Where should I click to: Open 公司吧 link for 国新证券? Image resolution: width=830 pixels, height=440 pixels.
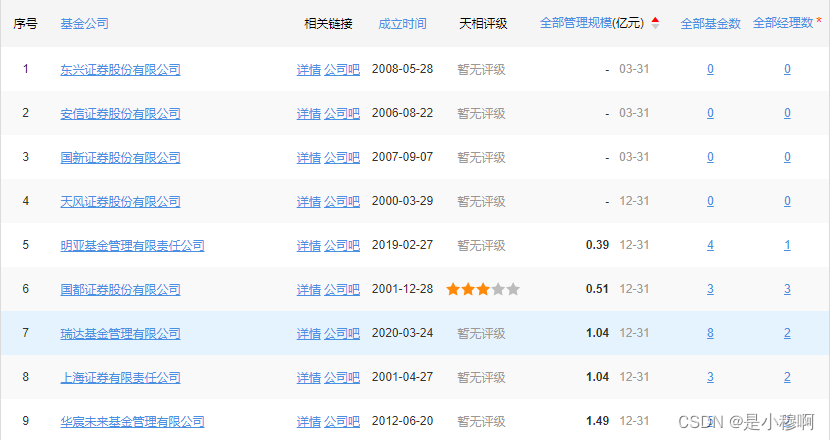(x=342, y=157)
